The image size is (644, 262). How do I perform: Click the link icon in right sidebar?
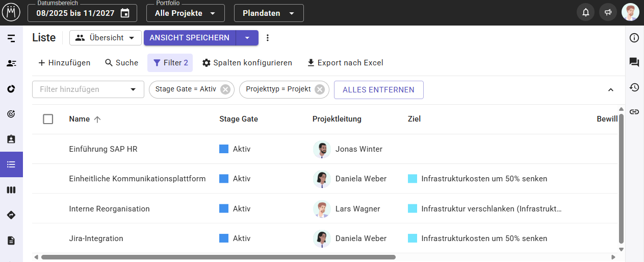634,112
